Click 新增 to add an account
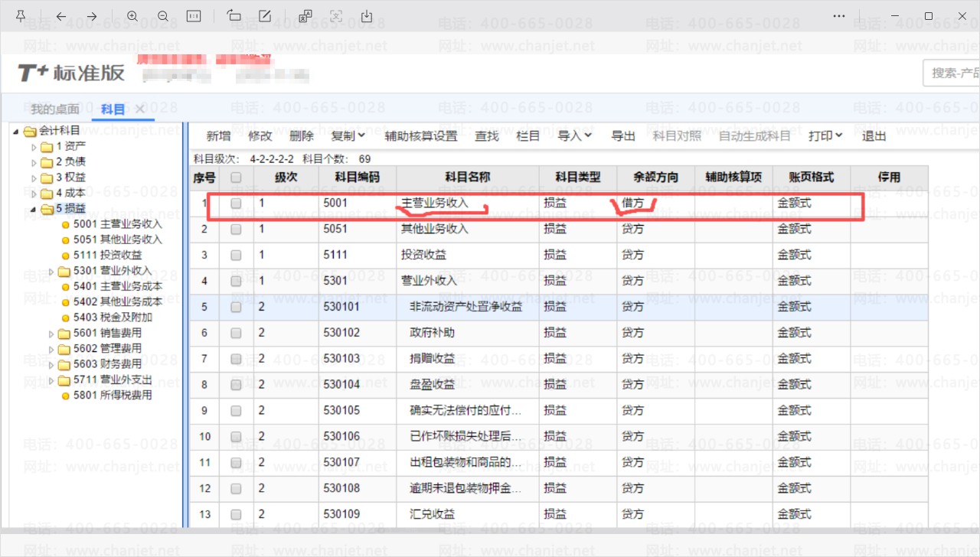The width and height of the screenshot is (980, 557). 219,136
